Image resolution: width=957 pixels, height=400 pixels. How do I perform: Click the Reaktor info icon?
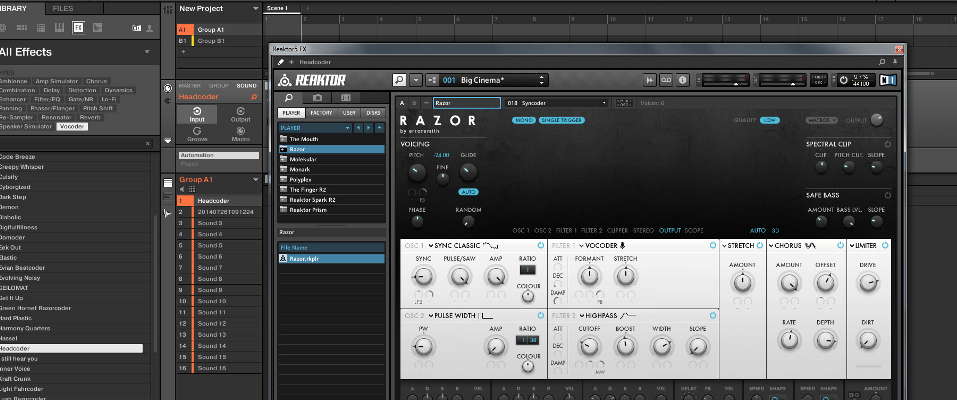coord(682,80)
